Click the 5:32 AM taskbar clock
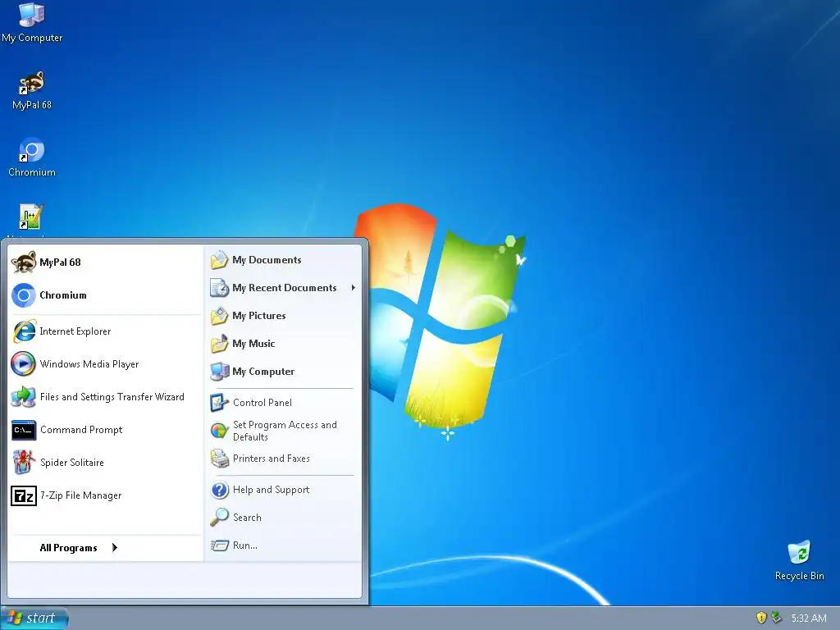Image resolution: width=840 pixels, height=630 pixels. coord(808,619)
